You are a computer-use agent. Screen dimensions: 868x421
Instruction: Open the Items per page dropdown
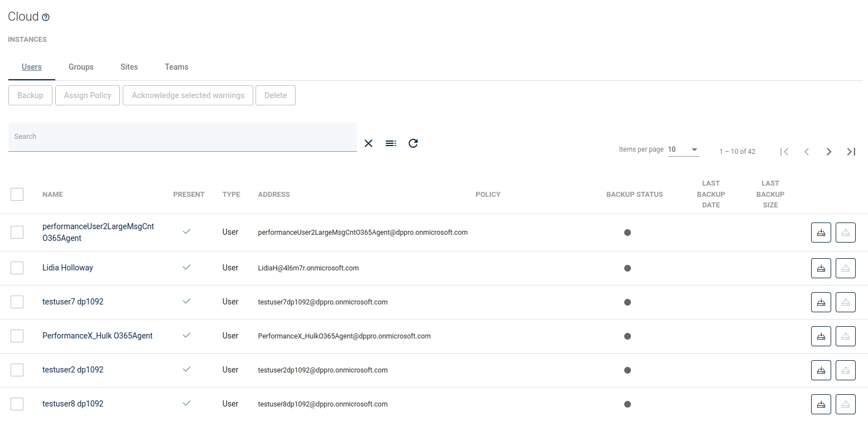click(x=683, y=149)
